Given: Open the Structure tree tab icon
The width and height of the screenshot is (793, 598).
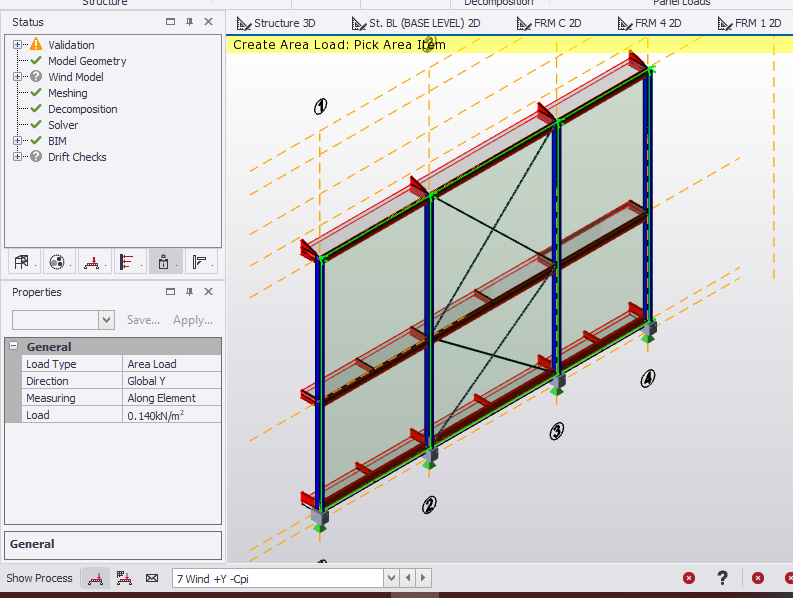Looking at the screenshot, I should pyautogui.click(x=22, y=262).
